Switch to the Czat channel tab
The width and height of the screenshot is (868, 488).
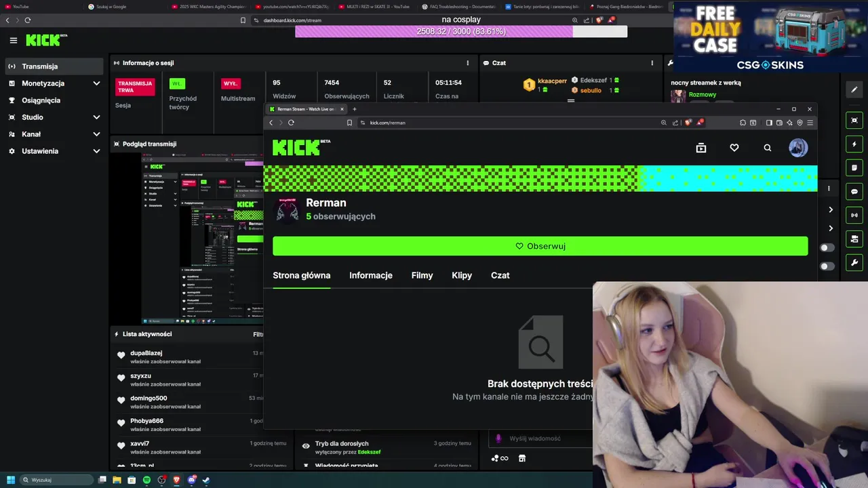[x=500, y=275]
